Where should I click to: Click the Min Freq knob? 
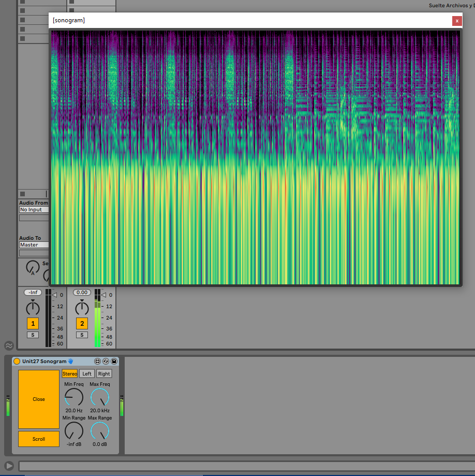[x=74, y=398]
